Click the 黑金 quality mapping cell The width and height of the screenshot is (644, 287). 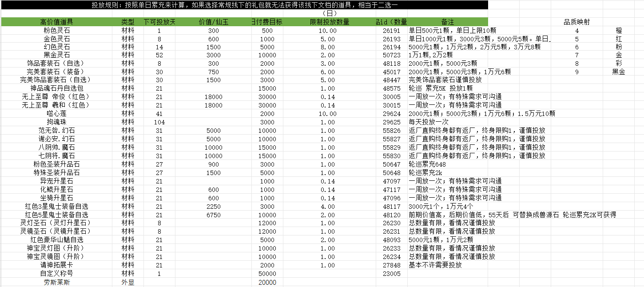[x=619, y=72]
